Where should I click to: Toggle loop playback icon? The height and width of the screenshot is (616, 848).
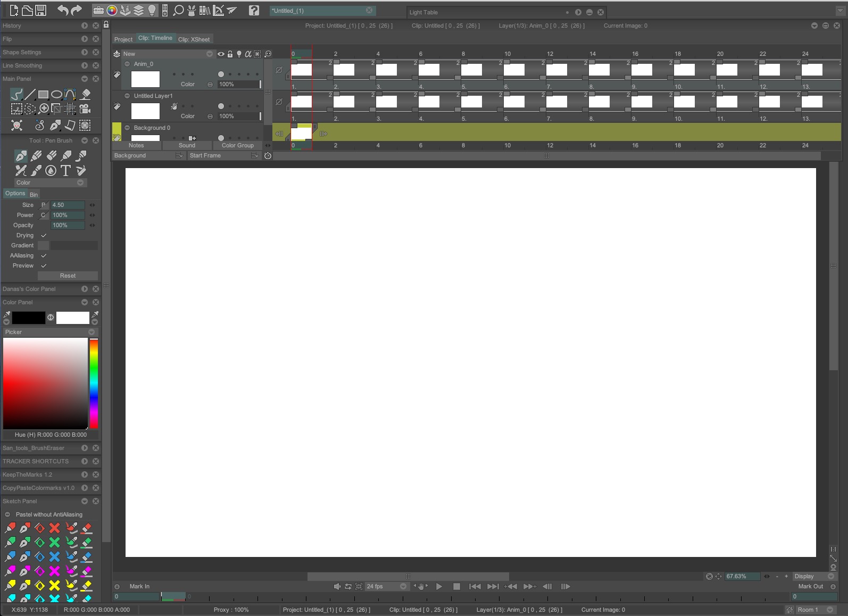click(348, 586)
